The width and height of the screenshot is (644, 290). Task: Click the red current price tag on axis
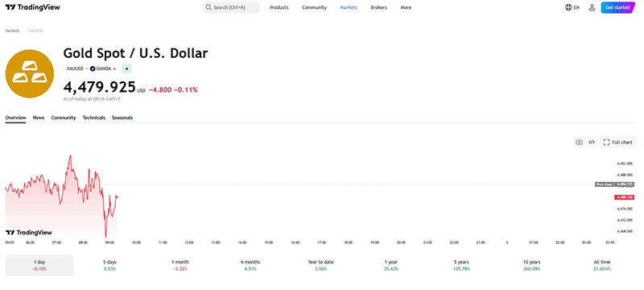pos(625,197)
